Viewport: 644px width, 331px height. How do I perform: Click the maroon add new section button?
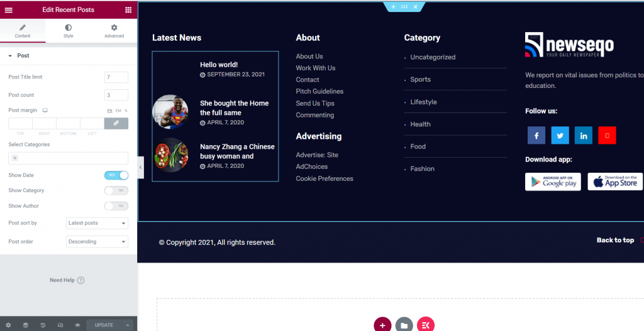382,325
